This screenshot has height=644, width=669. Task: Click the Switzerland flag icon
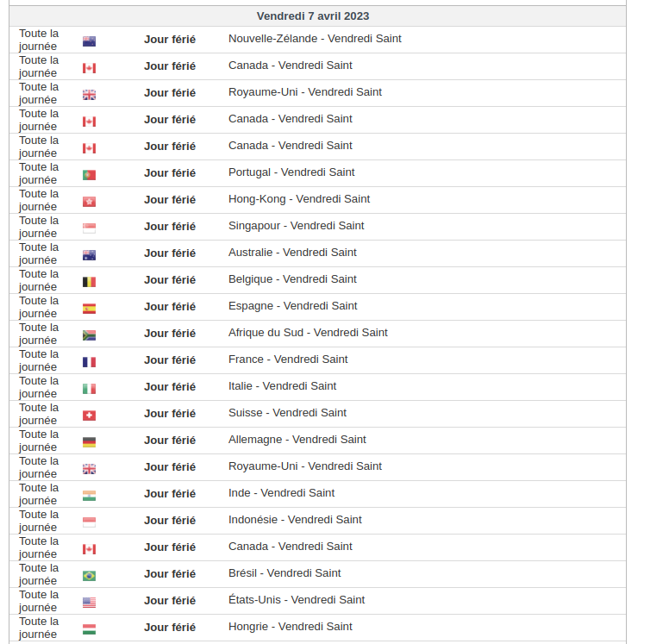tap(89, 416)
